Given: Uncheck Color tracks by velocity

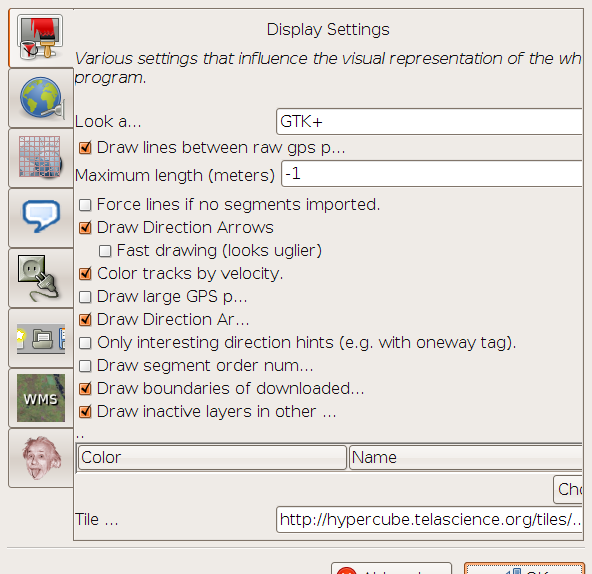Looking at the screenshot, I should (x=85, y=274).
